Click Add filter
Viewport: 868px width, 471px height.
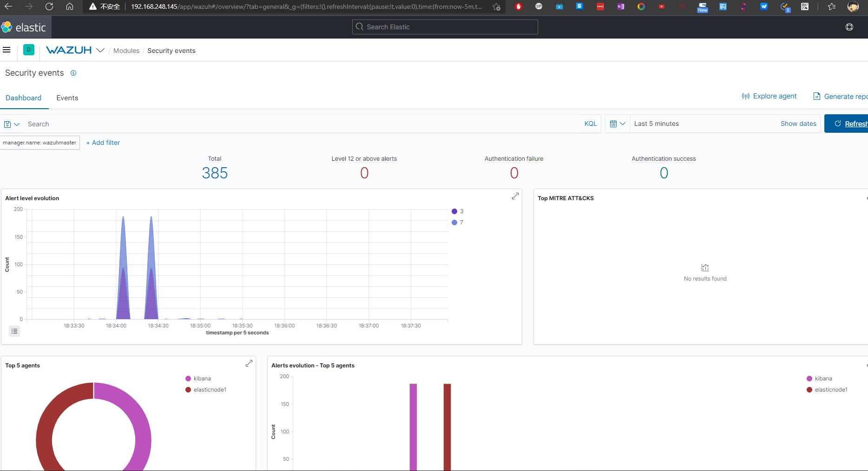(x=103, y=143)
